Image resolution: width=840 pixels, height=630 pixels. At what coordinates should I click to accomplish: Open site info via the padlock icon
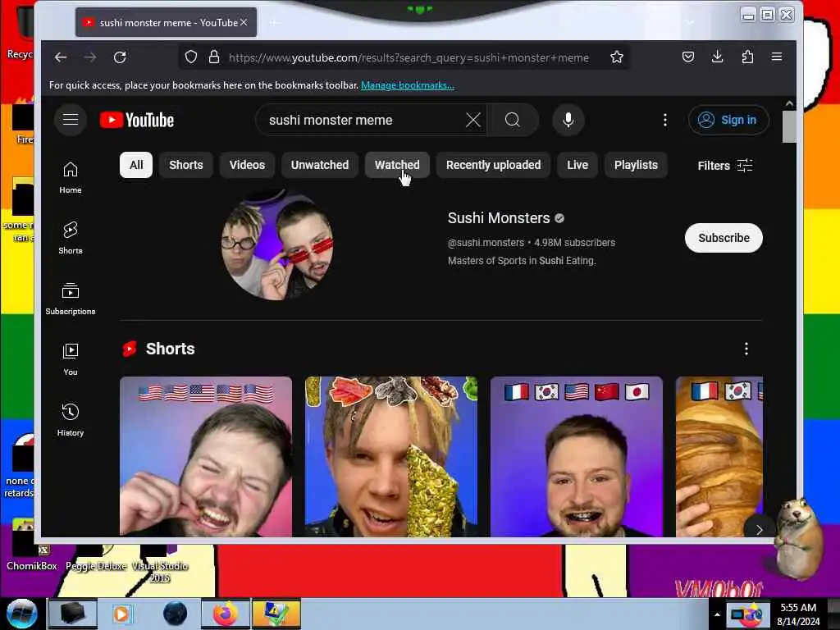click(x=214, y=57)
